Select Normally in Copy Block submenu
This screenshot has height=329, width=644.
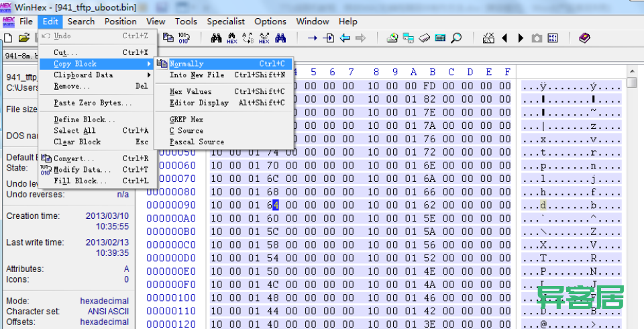[x=224, y=64]
